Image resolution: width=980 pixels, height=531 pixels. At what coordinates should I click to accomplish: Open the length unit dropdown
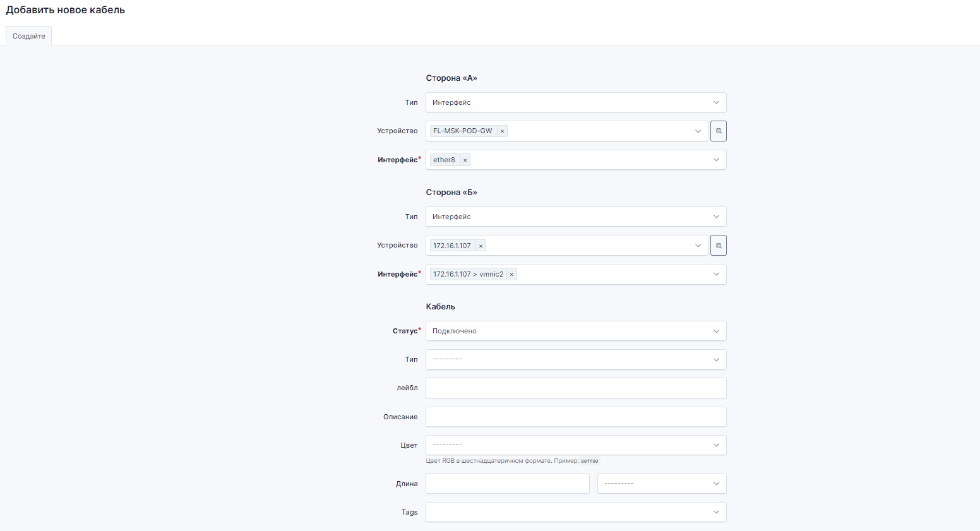click(661, 484)
